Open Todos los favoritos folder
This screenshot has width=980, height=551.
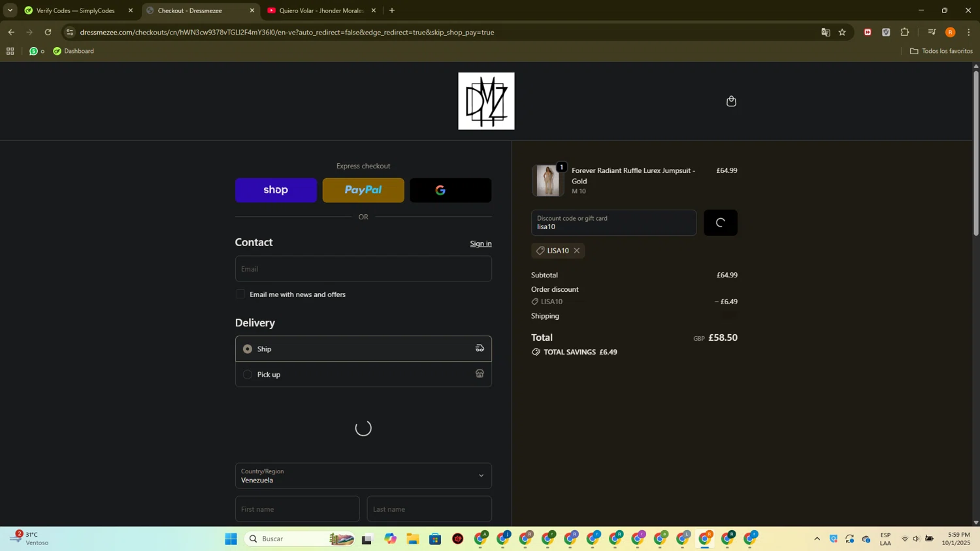tap(941, 51)
